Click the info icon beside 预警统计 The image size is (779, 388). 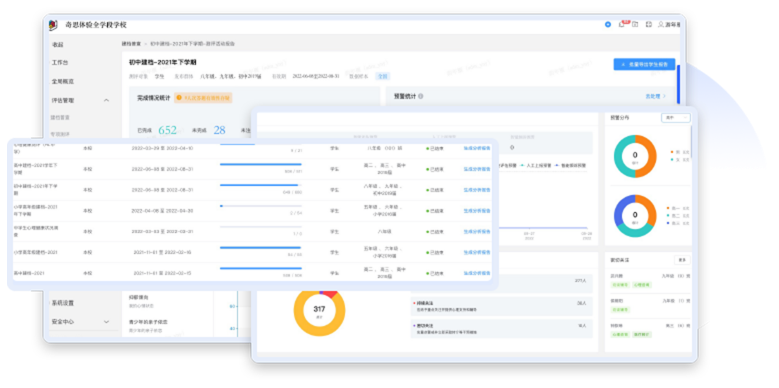pos(420,96)
